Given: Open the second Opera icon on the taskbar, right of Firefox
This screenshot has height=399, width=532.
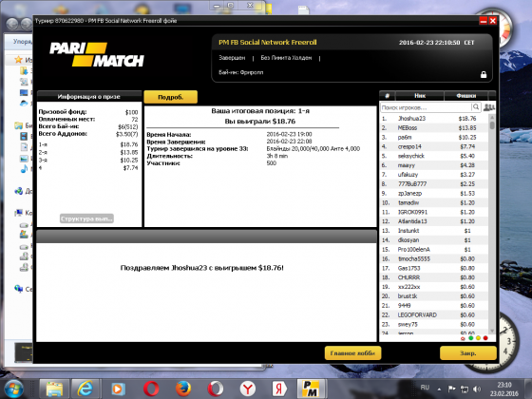Looking at the screenshot, I should point(216,389).
